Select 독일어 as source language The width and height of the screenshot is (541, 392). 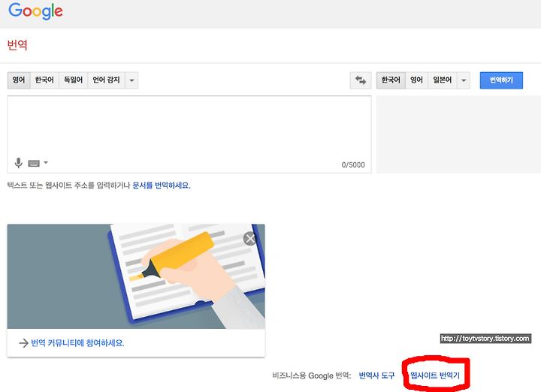[73, 80]
